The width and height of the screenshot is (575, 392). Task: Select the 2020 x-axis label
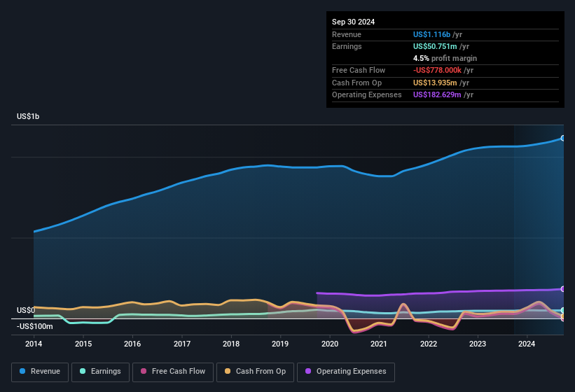pyautogui.click(x=330, y=344)
